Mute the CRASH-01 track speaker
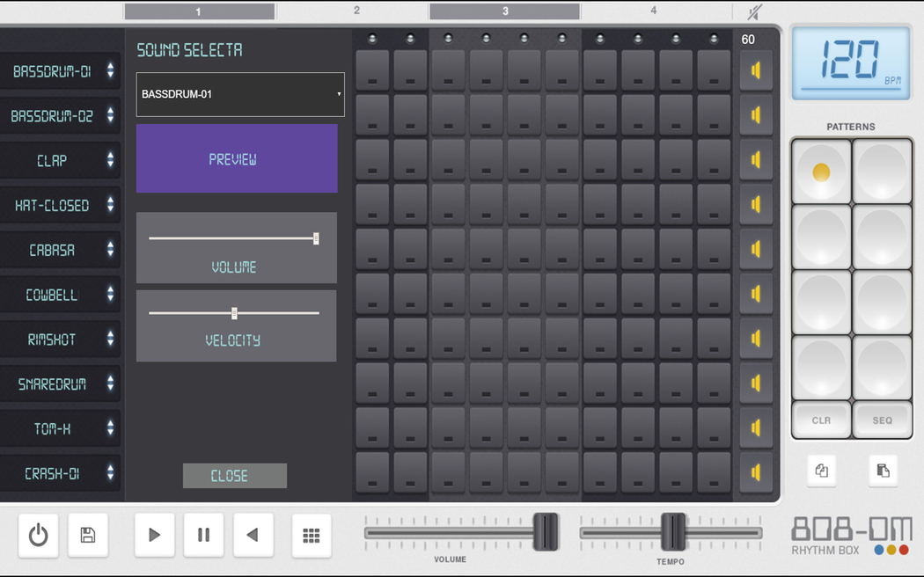The image size is (924, 577). coord(756,472)
